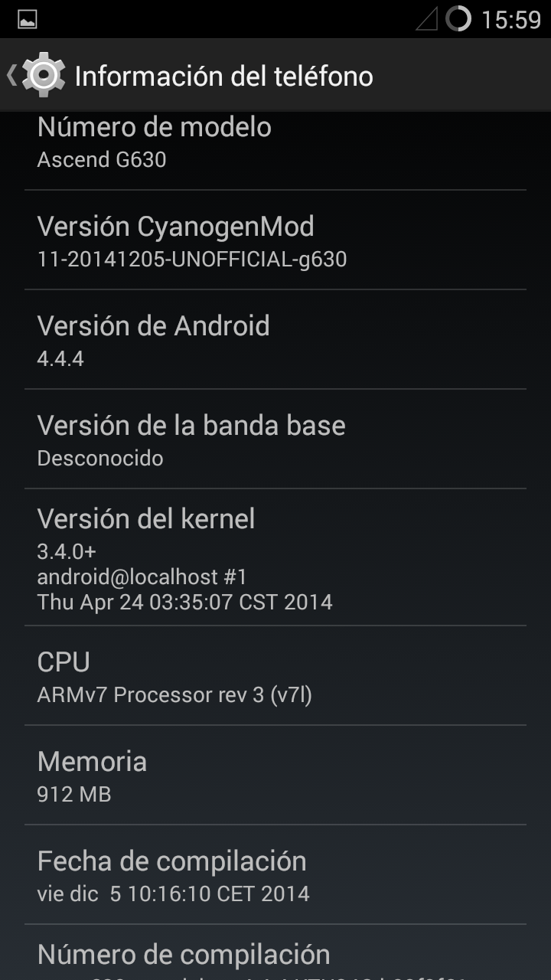This screenshot has height=980, width=551.
Task: Tap the CPU information entry
Action: [x=275, y=675]
